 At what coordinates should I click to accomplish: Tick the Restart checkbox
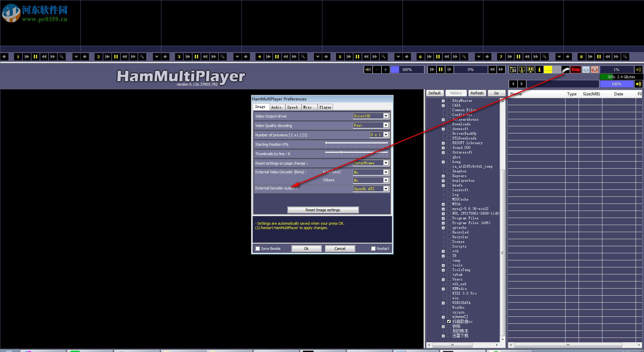(373, 249)
